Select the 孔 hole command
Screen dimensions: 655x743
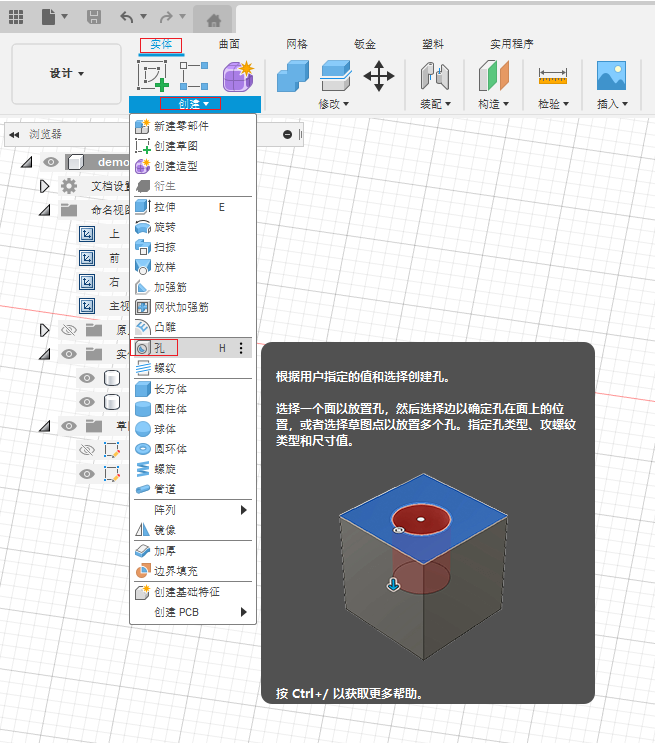193,348
